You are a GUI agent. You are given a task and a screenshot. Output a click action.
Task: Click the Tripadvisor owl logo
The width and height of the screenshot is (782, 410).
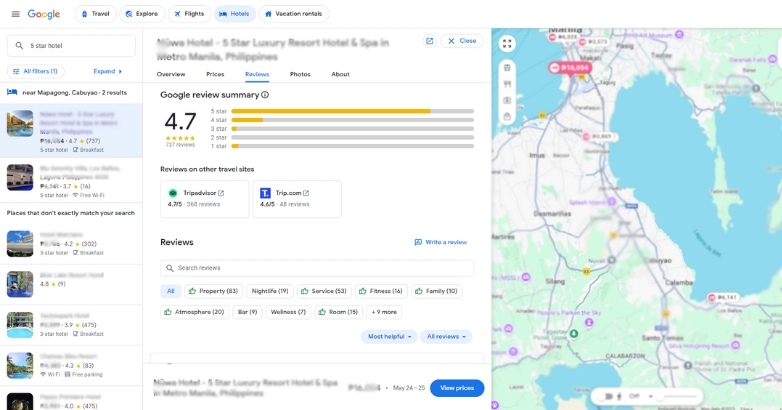click(173, 193)
